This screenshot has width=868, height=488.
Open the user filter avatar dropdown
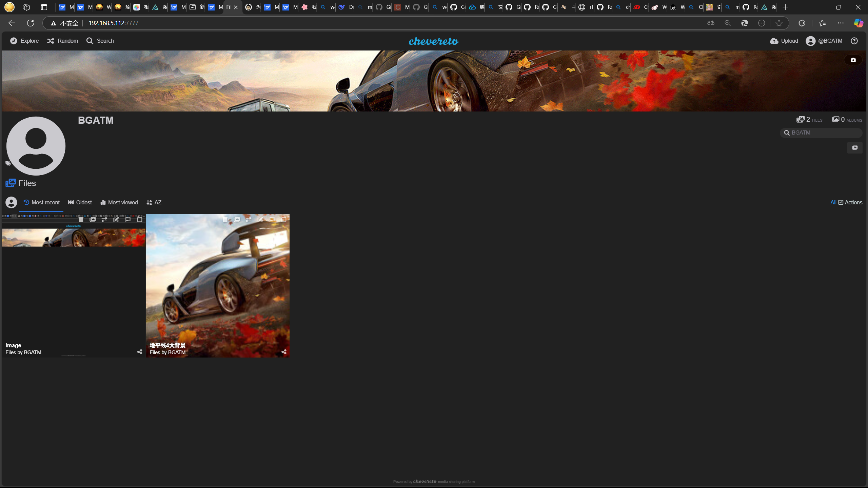pos(11,202)
